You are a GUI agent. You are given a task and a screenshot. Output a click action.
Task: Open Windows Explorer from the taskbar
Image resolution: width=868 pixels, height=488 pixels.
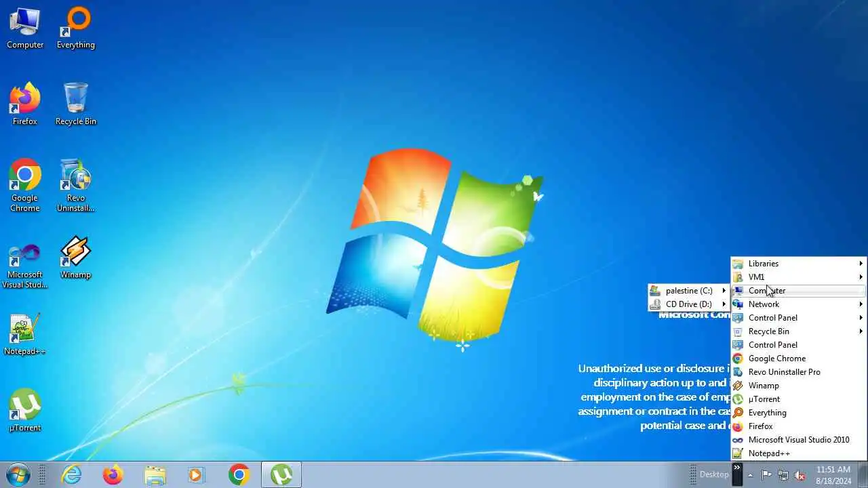(155, 475)
